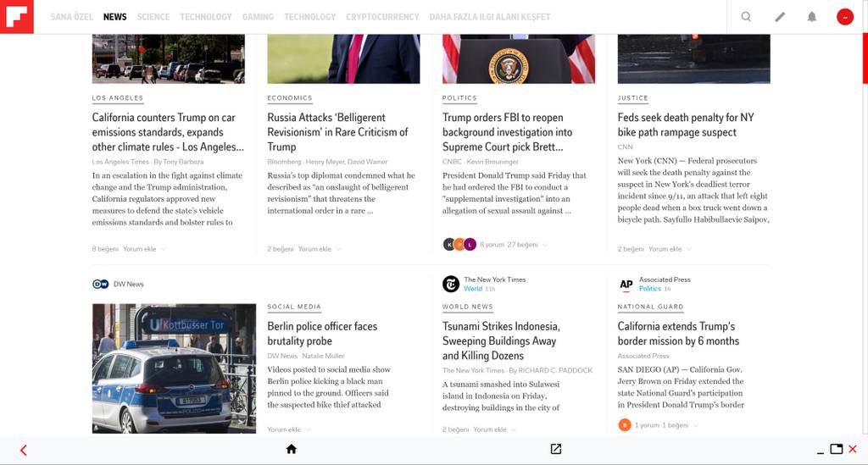Open the GAMING tab
This screenshot has height=465, width=868.
[258, 17]
